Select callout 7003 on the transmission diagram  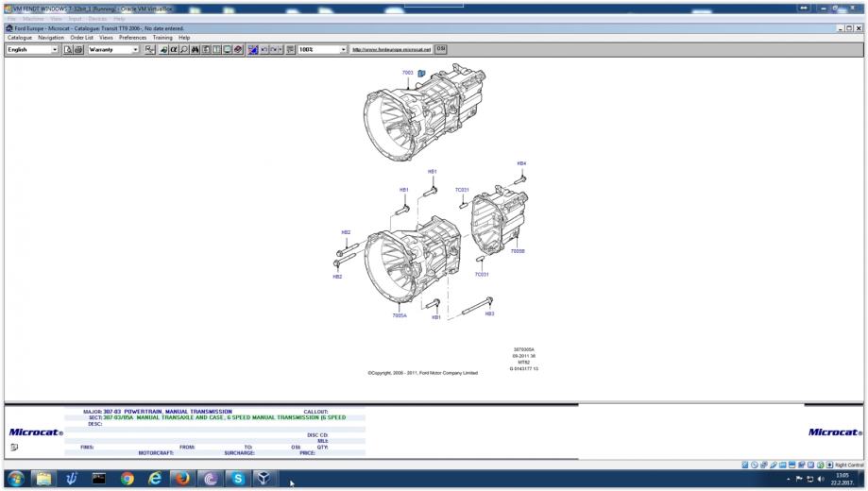click(x=407, y=73)
